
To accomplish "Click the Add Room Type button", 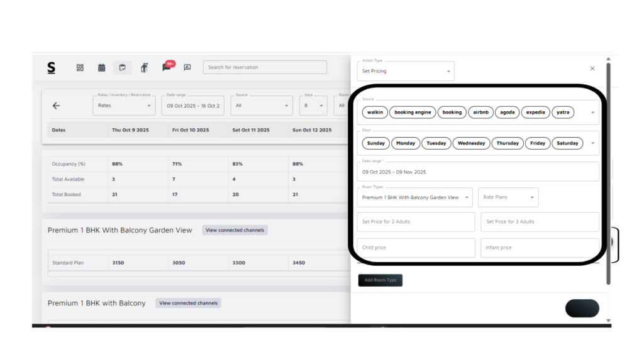I will click(x=380, y=280).
